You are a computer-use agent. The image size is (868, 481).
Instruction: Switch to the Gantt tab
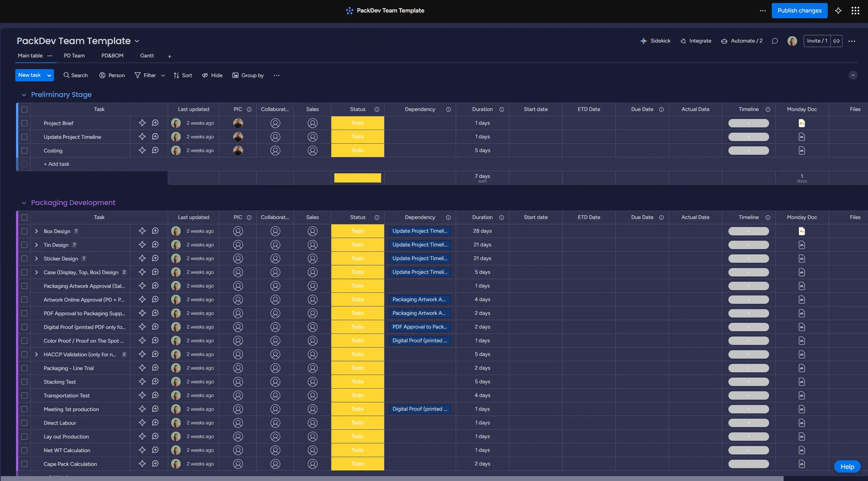(147, 56)
